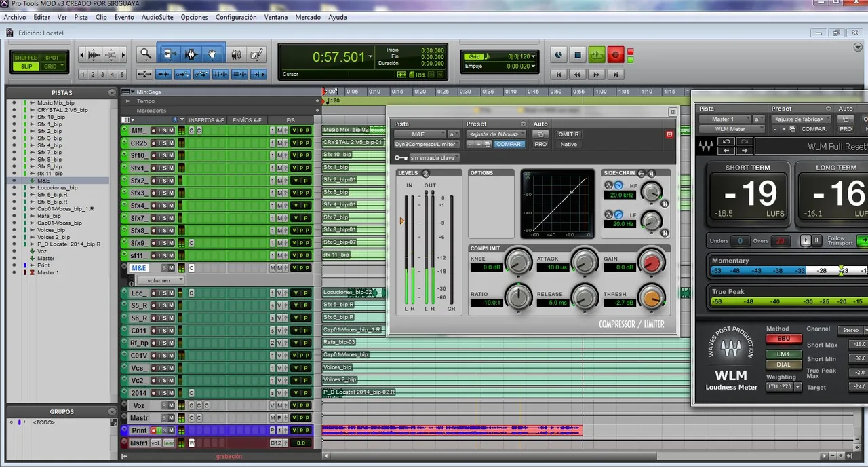
Task: Open the Ventana menu
Action: coord(276,17)
